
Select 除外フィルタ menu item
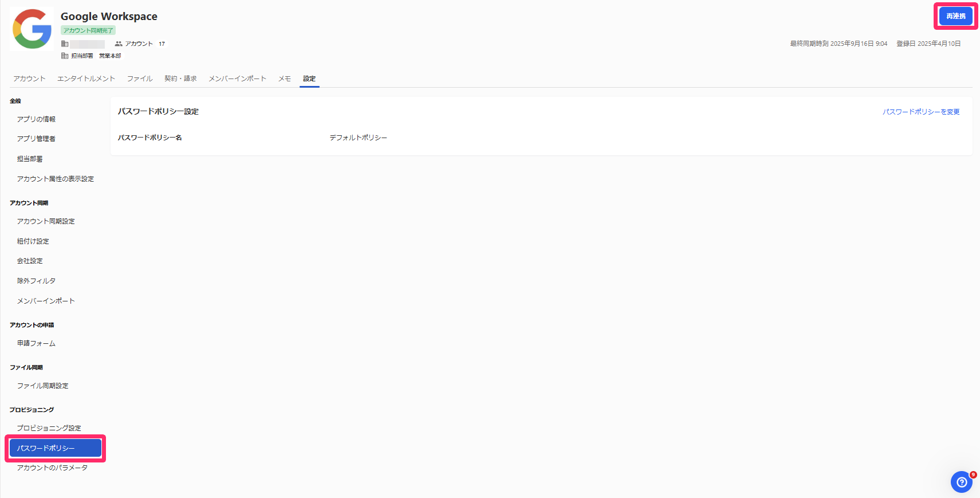coord(36,281)
